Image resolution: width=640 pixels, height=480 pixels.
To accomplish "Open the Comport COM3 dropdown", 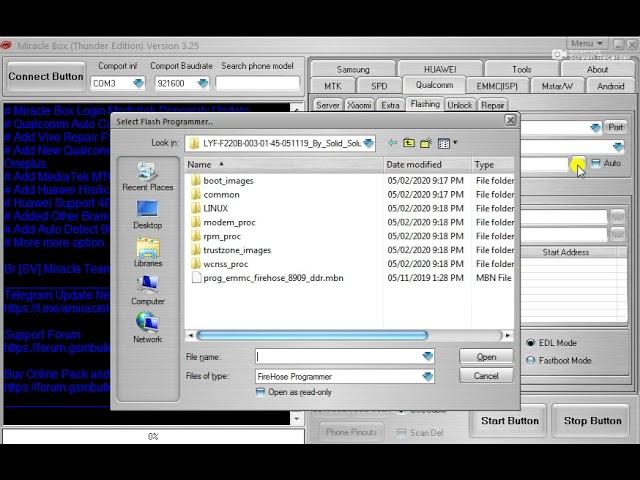I will 139,83.
